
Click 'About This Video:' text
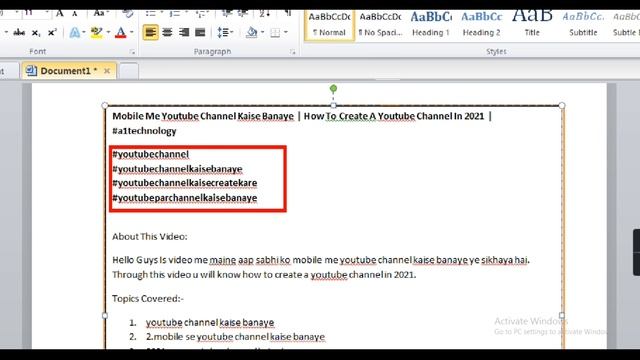[150, 237]
